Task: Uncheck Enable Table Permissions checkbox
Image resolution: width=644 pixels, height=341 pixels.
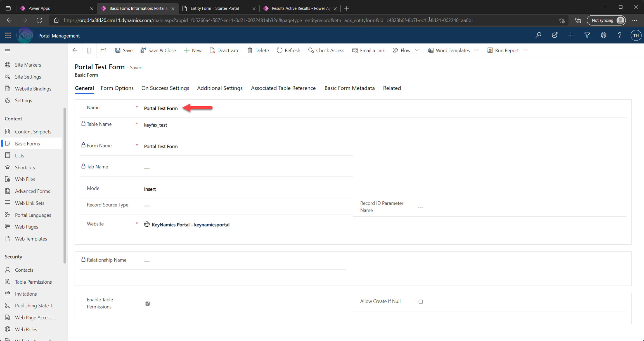Action: click(148, 304)
